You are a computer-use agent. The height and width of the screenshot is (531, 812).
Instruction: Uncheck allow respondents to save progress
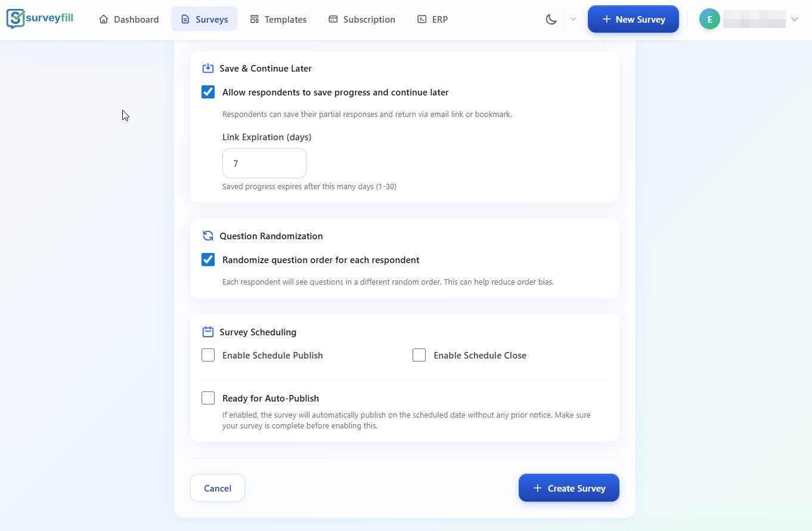pos(207,92)
